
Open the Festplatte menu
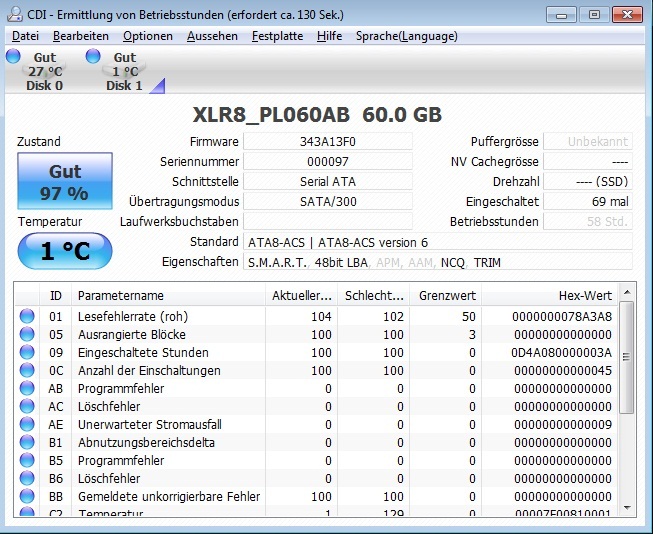click(277, 36)
